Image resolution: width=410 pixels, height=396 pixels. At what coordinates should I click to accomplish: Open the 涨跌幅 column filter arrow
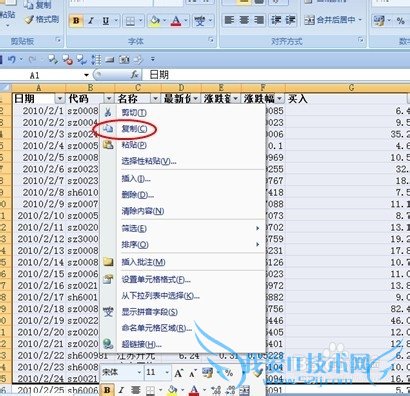click(279, 99)
